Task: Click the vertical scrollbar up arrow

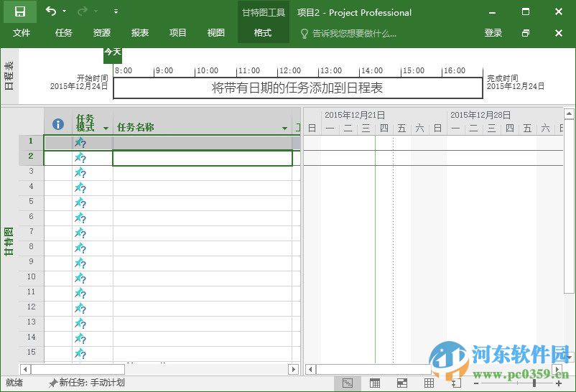Action: pos(569,114)
